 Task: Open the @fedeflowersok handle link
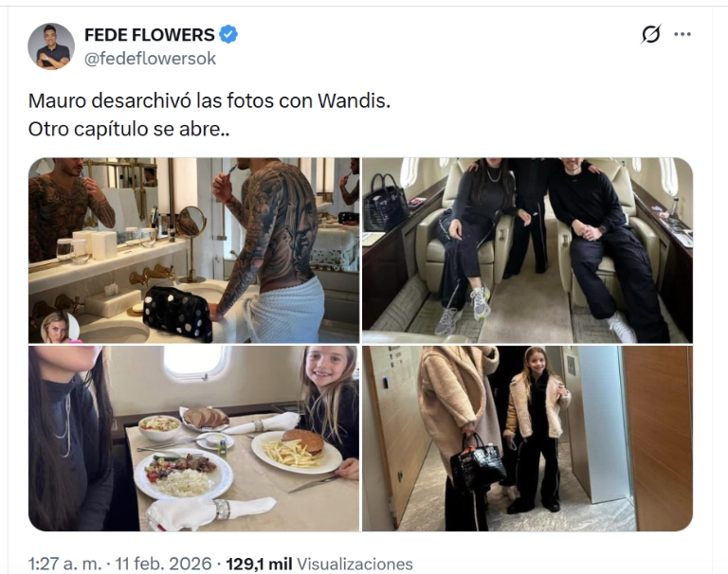[150, 59]
